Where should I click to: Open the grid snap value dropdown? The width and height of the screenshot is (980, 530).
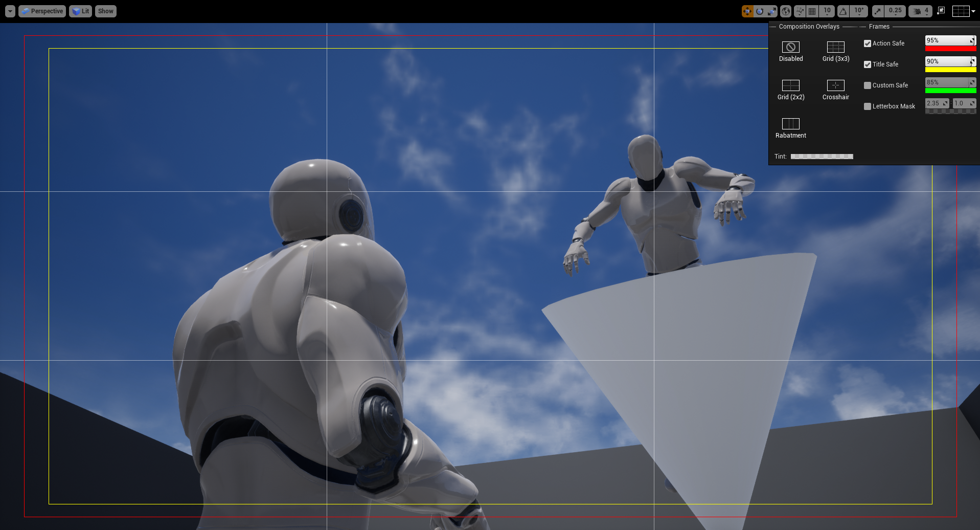click(x=827, y=11)
